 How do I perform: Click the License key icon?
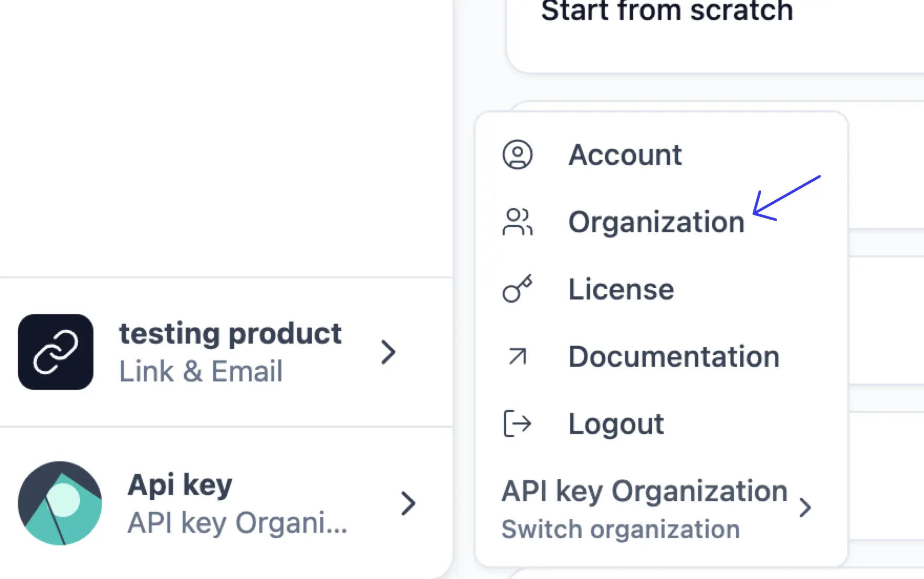[518, 288]
